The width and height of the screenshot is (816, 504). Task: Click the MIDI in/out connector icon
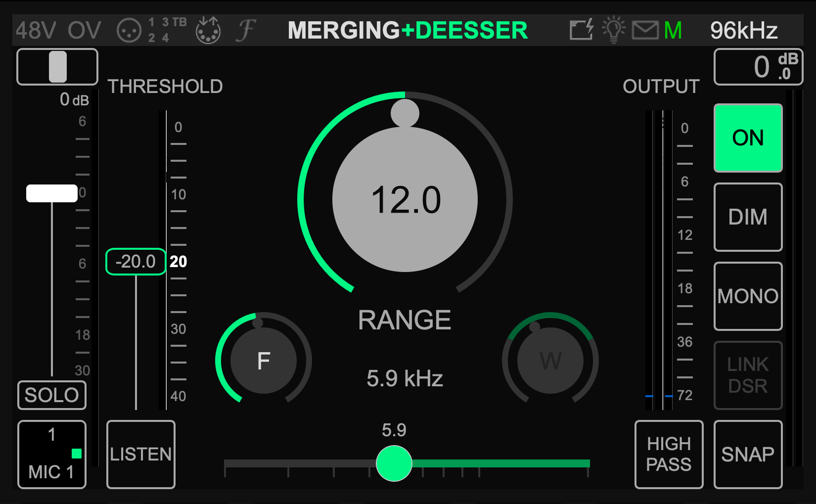[x=208, y=31]
